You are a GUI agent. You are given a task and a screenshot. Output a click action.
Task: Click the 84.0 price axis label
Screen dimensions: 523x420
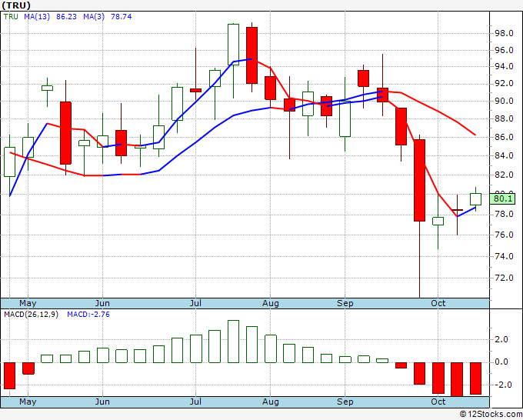[504, 155]
